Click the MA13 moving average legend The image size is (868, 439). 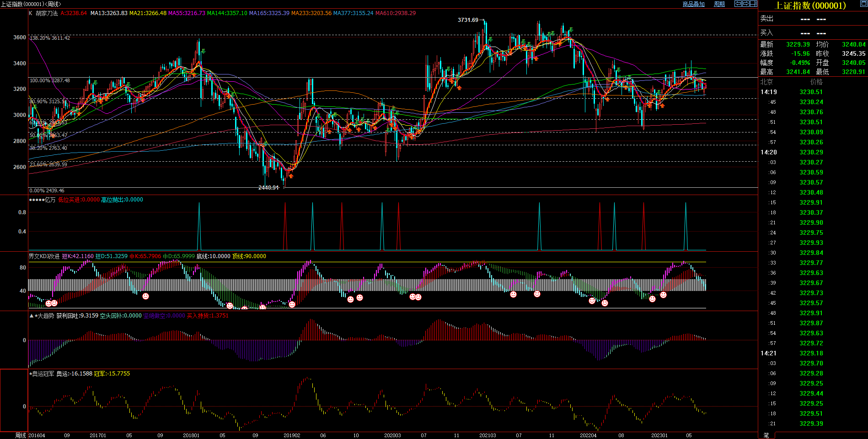tap(109, 13)
